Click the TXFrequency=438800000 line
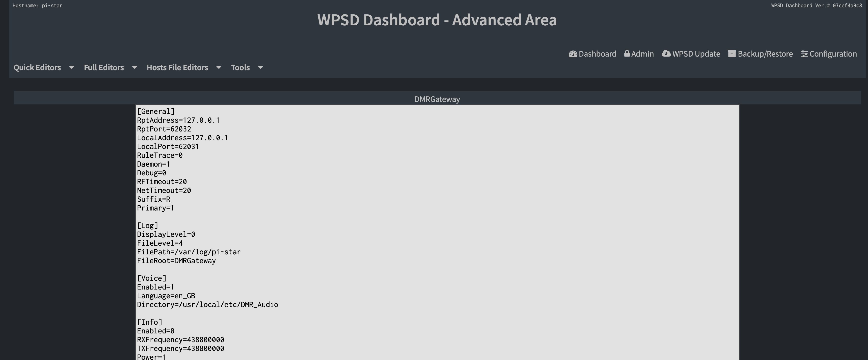868x360 pixels. click(180, 348)
